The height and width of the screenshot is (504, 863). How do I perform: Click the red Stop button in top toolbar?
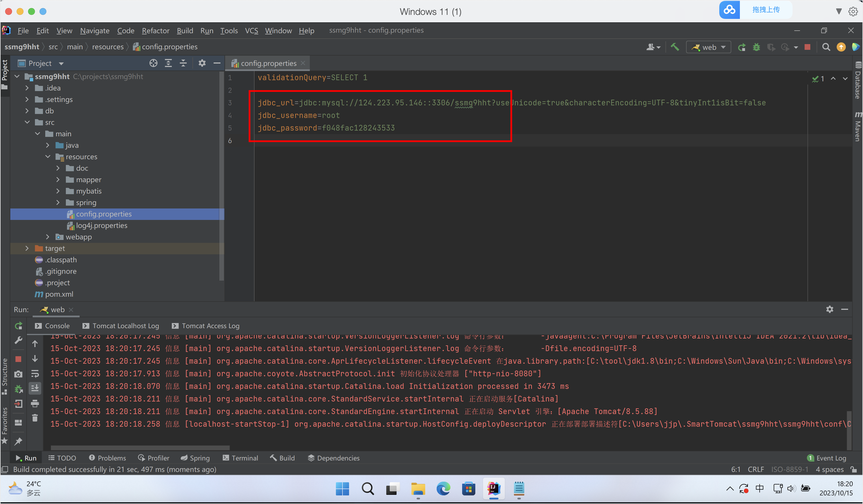[x=807, y=47]
